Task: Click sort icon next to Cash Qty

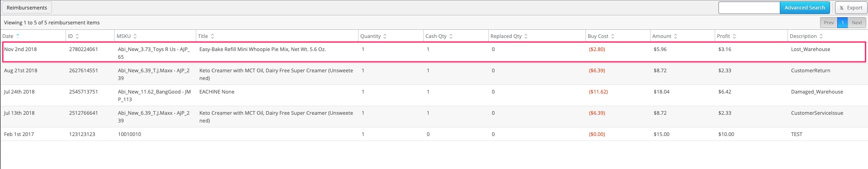Action: coord(451,36)
